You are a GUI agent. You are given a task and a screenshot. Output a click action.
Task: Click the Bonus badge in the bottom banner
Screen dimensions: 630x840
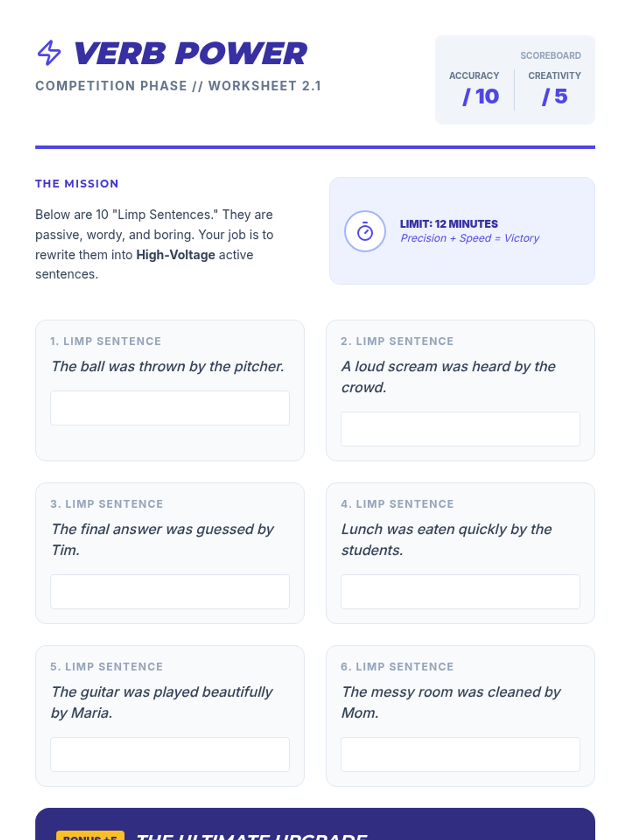point(90,835)
